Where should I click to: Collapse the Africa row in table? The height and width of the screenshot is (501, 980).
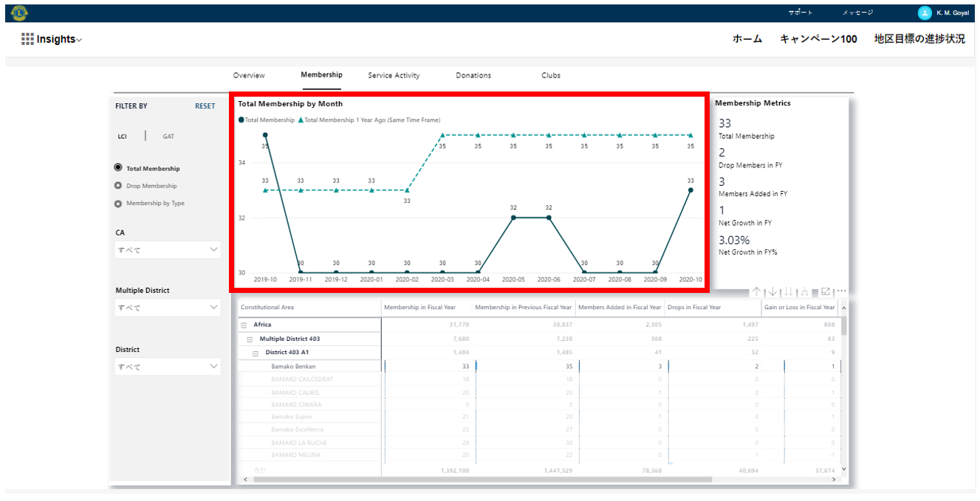(244, 325)
